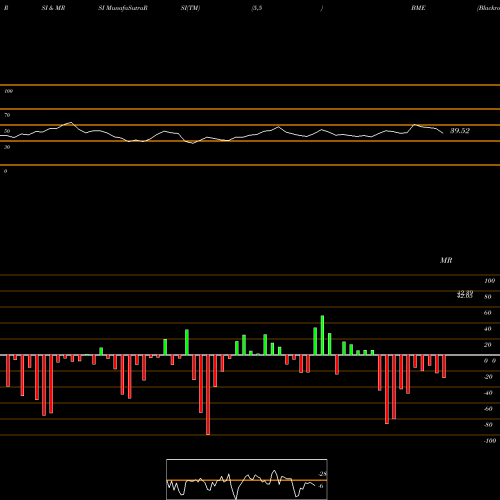Click the 39.52 RSI value label

click(460, 131)
